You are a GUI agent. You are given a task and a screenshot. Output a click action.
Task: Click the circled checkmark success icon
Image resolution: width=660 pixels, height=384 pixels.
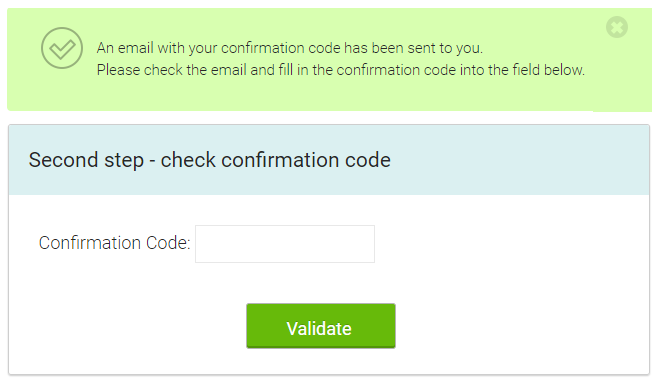point(62,48)
